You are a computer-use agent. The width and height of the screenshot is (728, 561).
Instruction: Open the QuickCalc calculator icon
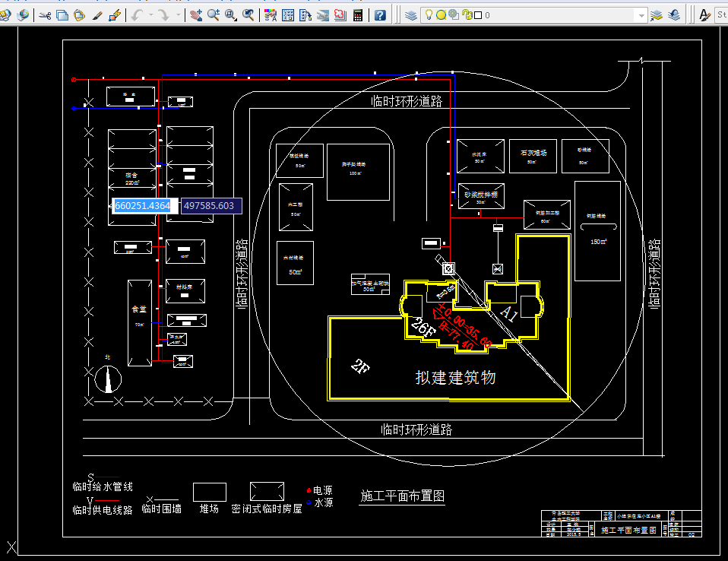click(357, 14)
